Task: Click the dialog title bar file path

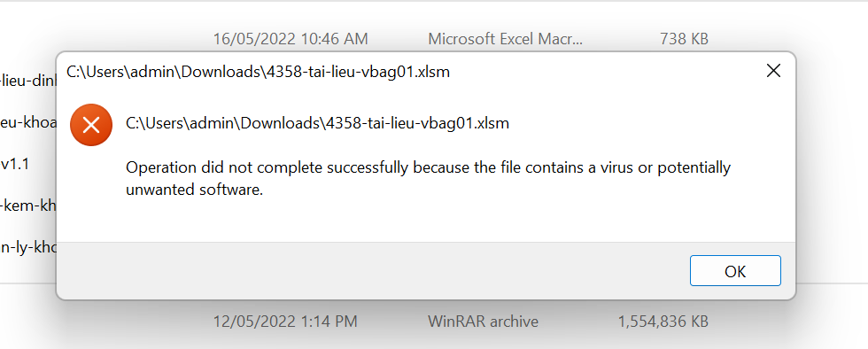Action: [x=258, y=72]
